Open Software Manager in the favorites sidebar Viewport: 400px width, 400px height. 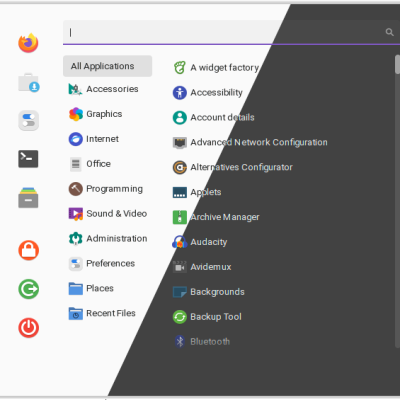[x=28, y=82]
